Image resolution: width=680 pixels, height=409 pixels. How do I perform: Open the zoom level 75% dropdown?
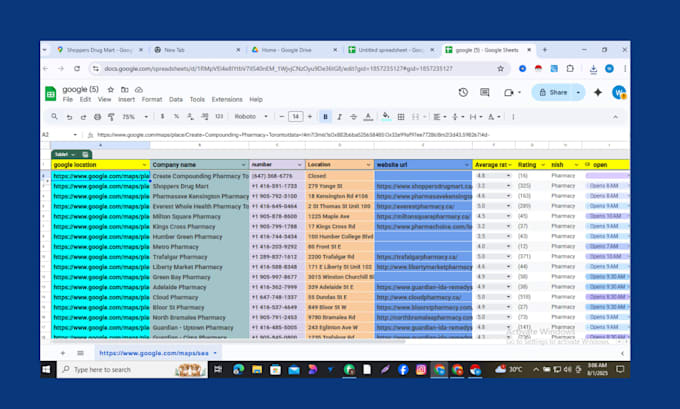135,117
